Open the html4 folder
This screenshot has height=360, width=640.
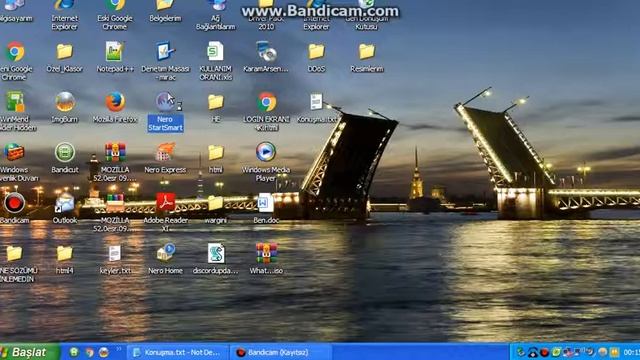click(x=64, y=259)
